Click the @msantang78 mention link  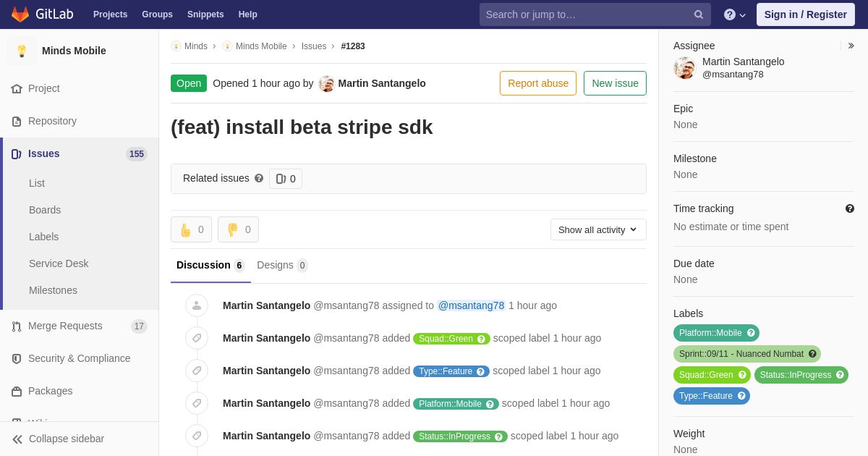[x=471, y=305]
